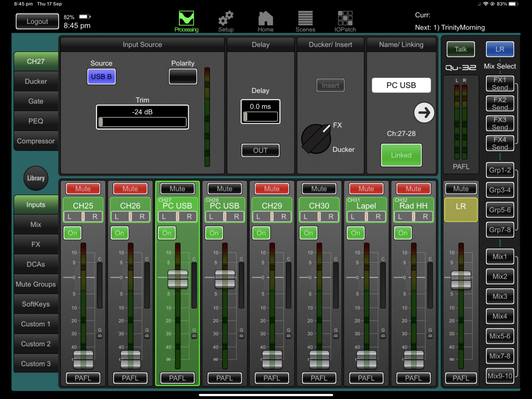The image size is (532, 399).
Task: Engage PAFL on the LR master
Action: (x=461, y=378)
